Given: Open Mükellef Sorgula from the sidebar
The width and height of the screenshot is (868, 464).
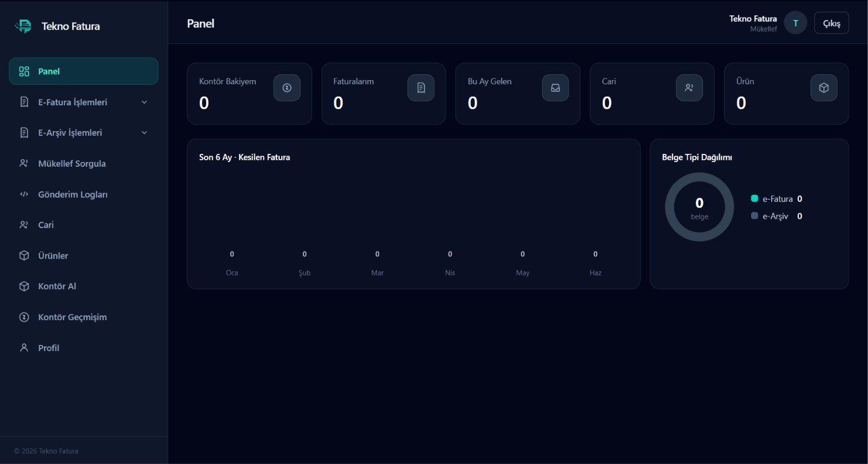Looking at the screenshot, I should (x=84, y=163).
